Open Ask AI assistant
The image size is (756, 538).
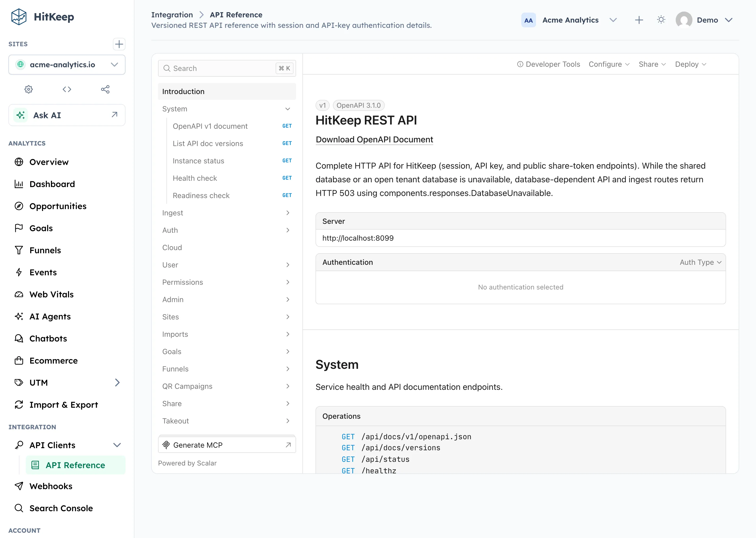[67, 115]
